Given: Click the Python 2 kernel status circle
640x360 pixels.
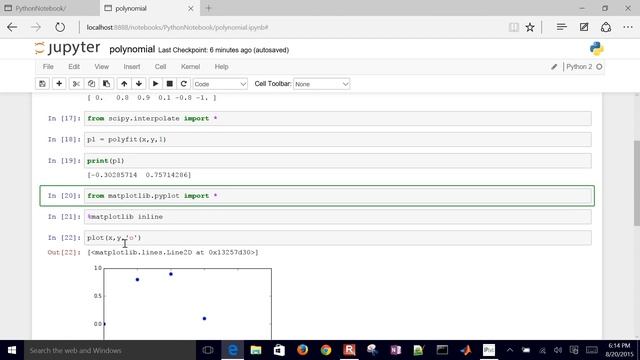Looking at the screenshot, I should click(599, 67).
